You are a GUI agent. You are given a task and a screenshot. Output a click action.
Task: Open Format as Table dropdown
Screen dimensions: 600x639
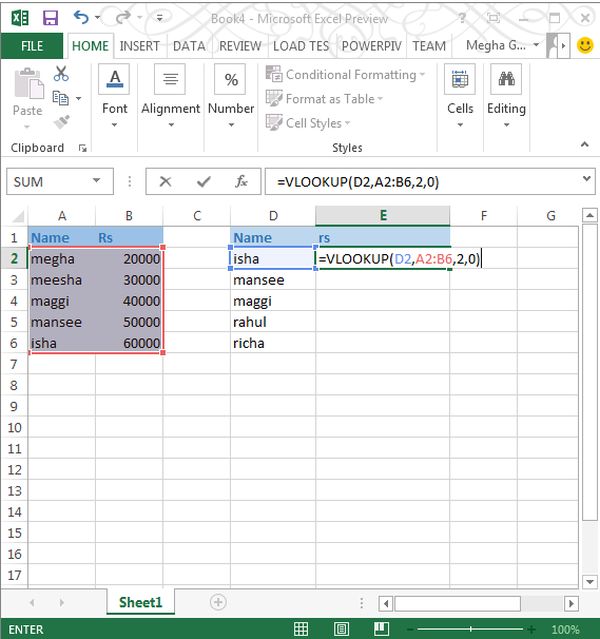tap(324, 99)
